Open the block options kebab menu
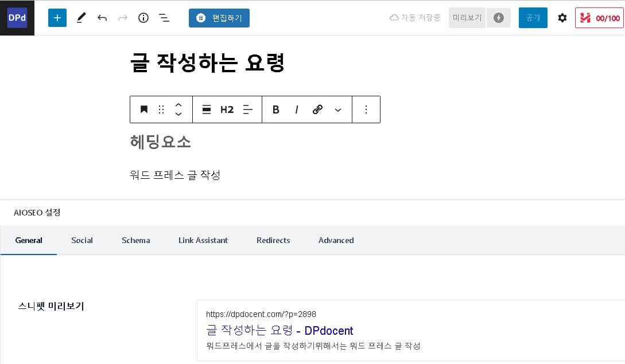 [366, 109]
